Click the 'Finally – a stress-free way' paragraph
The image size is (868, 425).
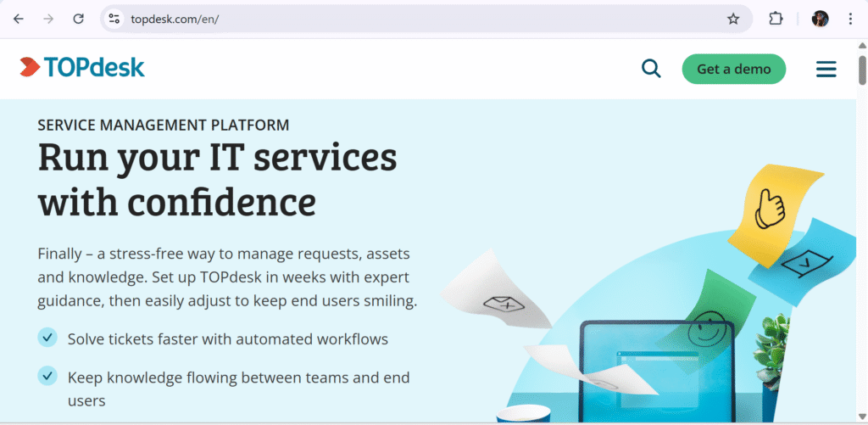point(227,277)
